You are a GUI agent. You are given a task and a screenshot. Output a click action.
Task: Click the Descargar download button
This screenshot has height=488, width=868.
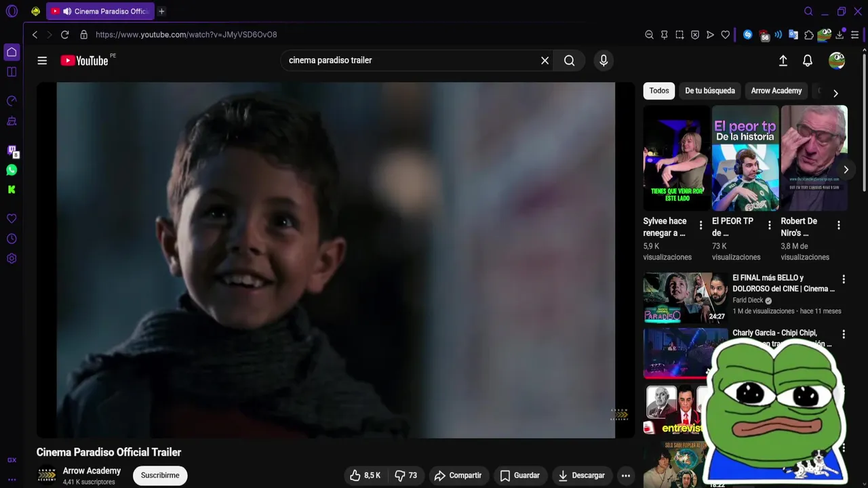click(581, 475)
